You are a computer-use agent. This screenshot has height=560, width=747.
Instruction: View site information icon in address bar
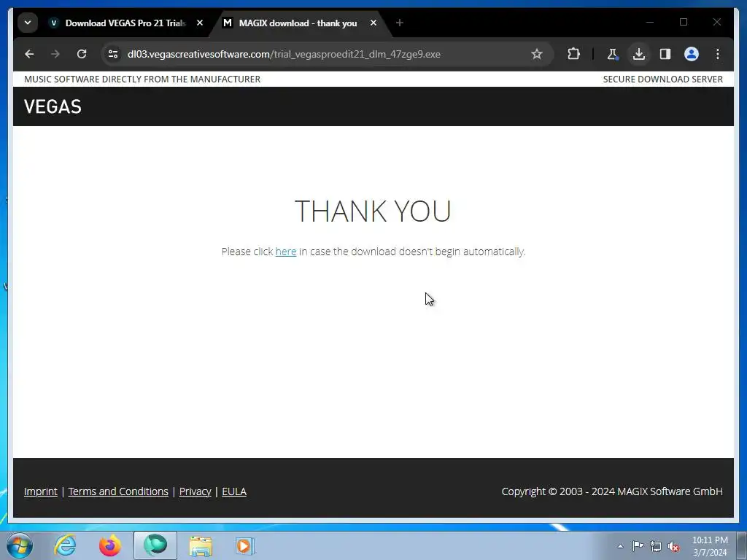click(113, 54)
